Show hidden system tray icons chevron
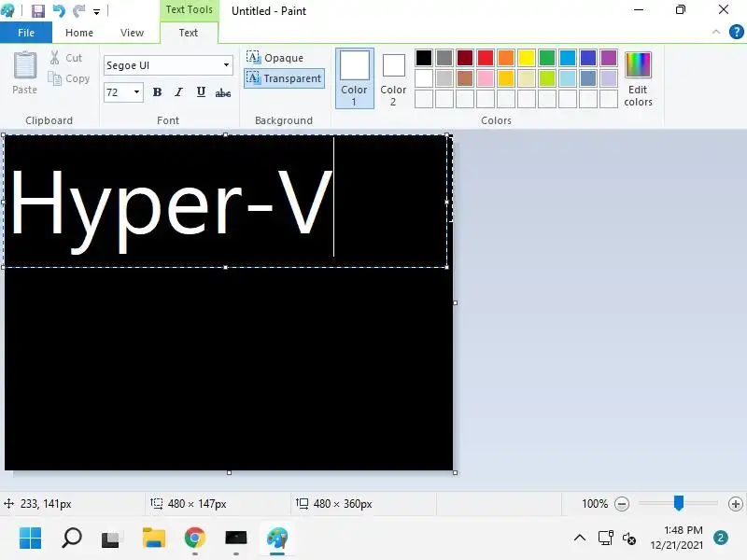 click(x=580, y=539)
